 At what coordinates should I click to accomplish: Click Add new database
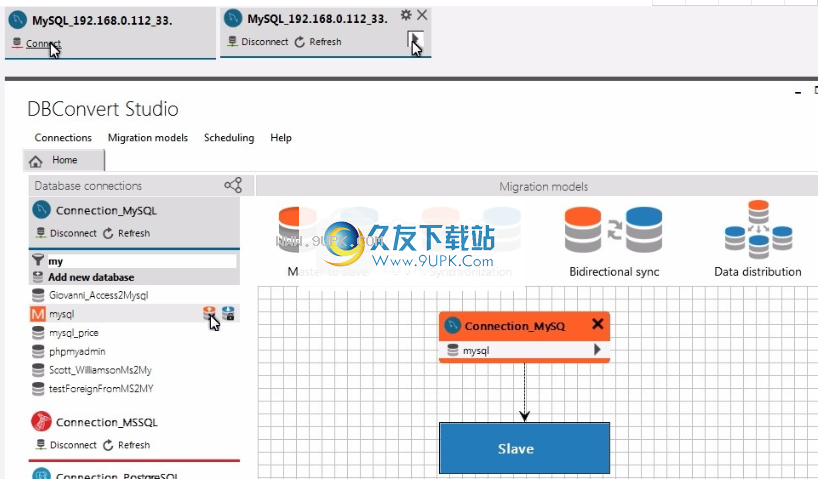pos(91,277)
